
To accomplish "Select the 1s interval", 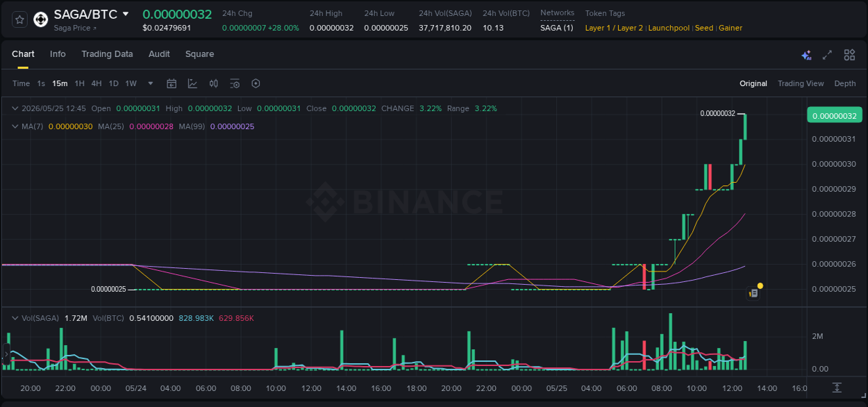I will pos(41,83).
